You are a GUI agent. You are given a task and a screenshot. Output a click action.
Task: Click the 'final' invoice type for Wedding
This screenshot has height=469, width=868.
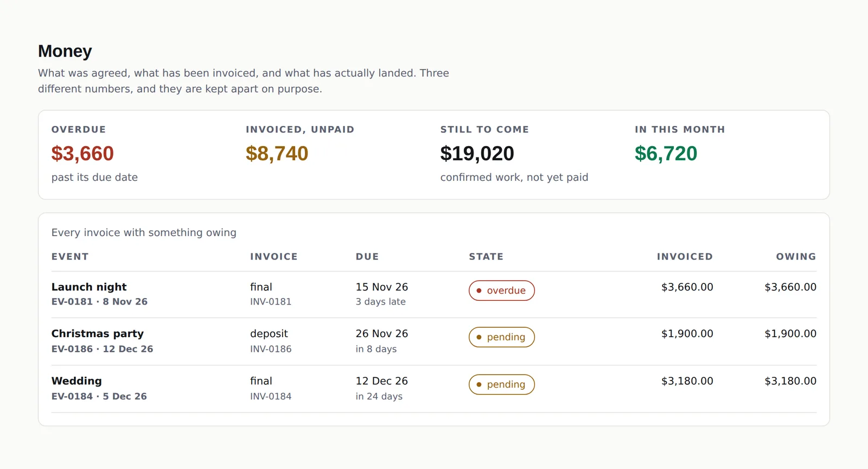coord(261,381)
